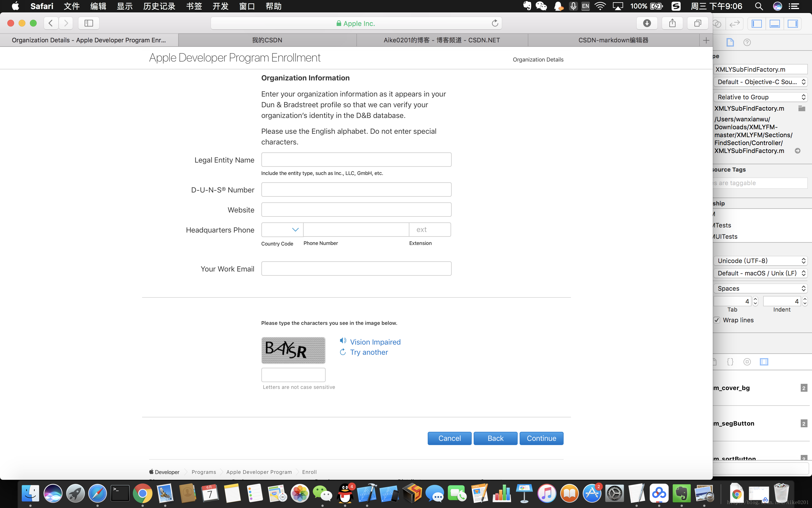
Task: Switch to the CSDN-markdown编辑器 tab
Action: 613,40
